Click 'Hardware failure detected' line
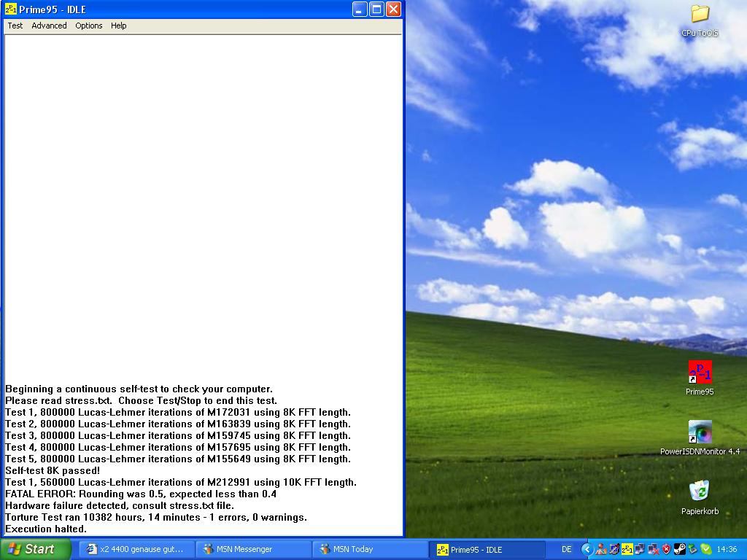The width and height of the screenshot is (747, 560). [120, 506]
